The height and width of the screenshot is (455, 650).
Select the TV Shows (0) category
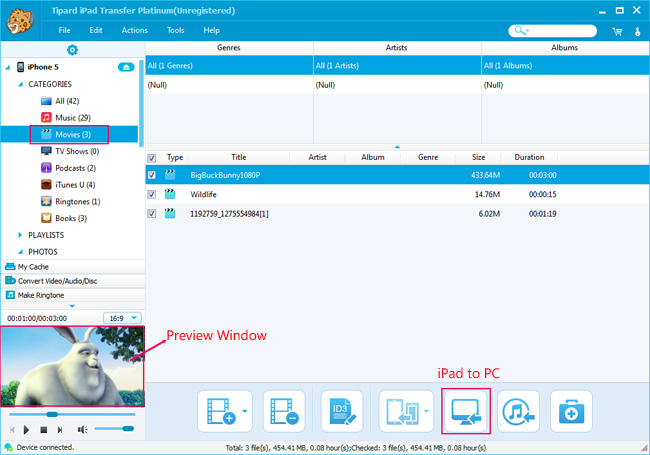(70, 151)
